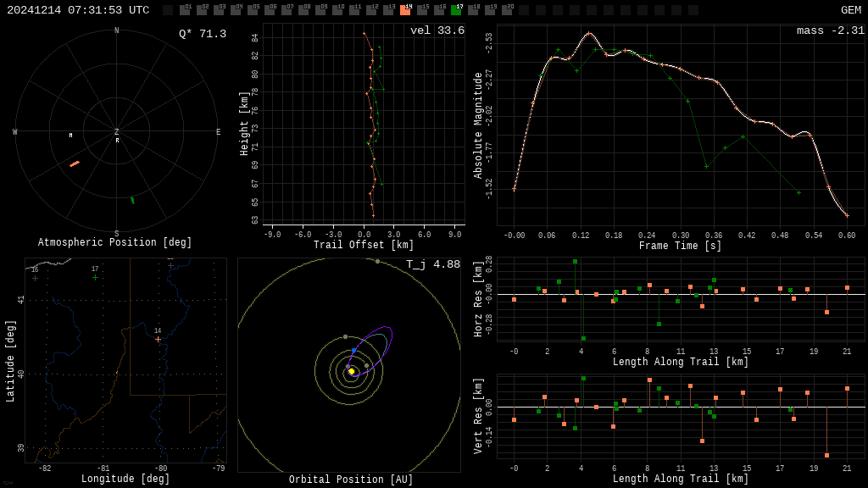Image resolution: width=868 pixels, height=488 pixels.
Task: Click the green station 17 indicator box
Action: click(x=456, y=10)
